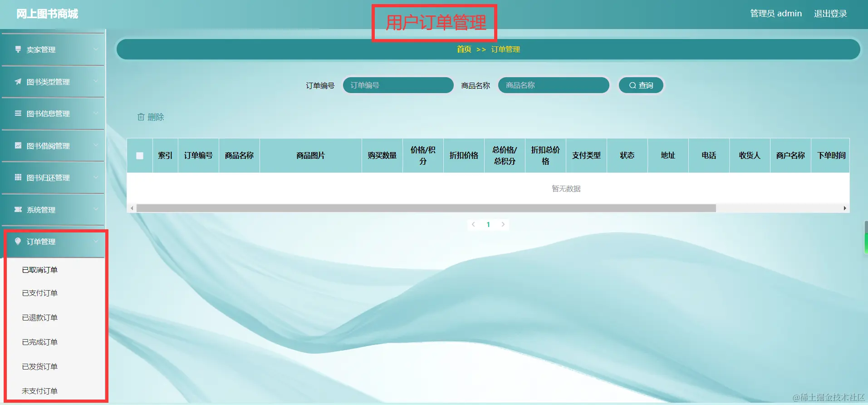Image resolution: width=868 pixels, height=405 pixels.
Task: Click the 图书类型管理 menu label
Action: (x=48, y=82)
